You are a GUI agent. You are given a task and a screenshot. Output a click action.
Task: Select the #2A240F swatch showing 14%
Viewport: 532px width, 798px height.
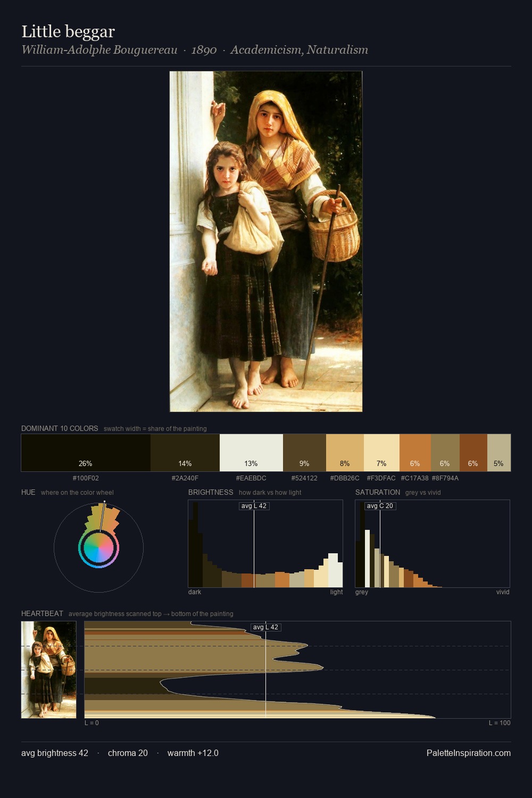point(185,453)
